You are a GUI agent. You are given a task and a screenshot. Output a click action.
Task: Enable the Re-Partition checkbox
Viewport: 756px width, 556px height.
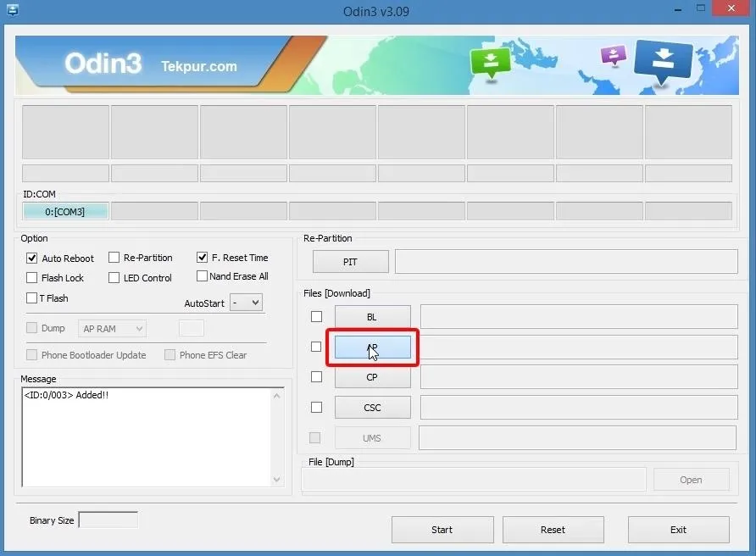pyautogui.click(x=114, y=258)
